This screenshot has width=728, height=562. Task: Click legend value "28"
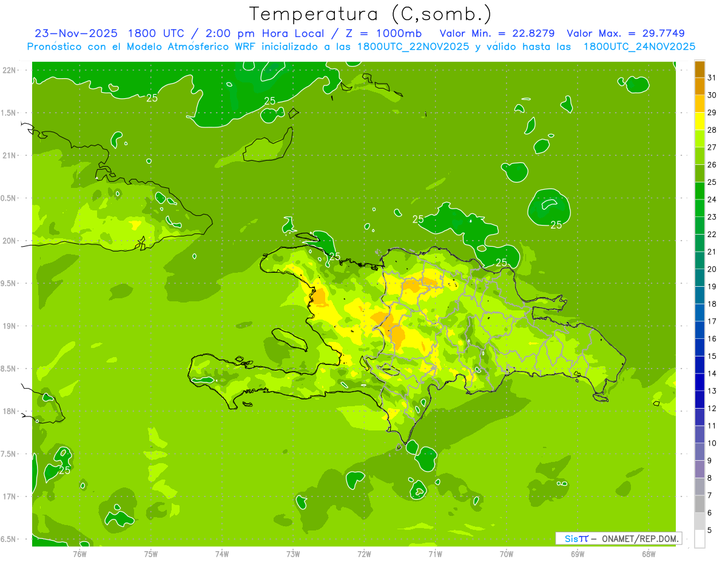click(x=712, y=130)
